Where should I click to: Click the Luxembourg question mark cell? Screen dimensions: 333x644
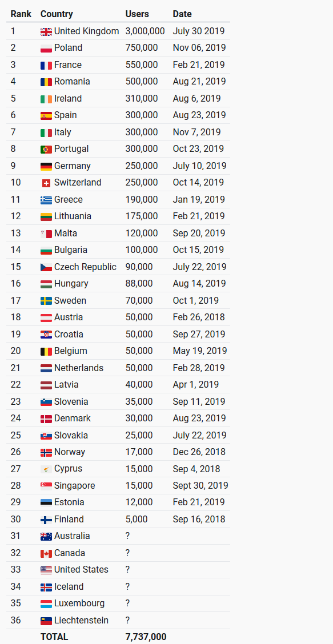(x=127, y=603)
